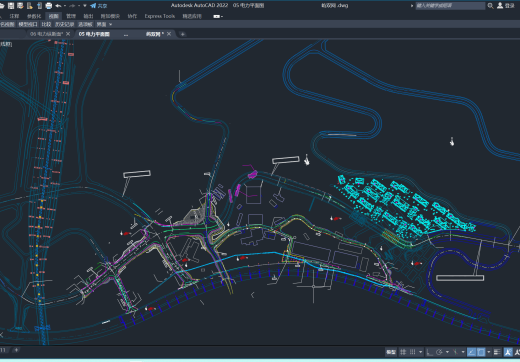This screenshot has height=362, width=520.
Task: Click the 历史记录 panel title
Action: pos(65,24)
